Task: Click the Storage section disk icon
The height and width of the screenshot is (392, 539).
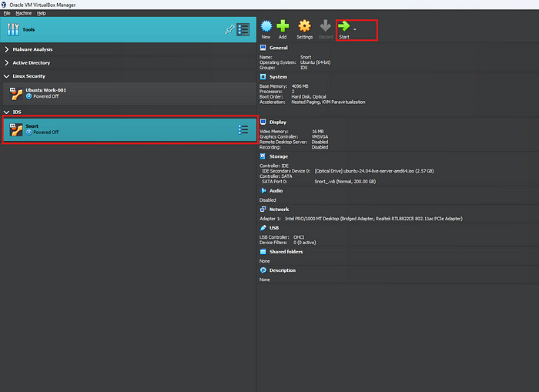Action: (x=263, y=156)
